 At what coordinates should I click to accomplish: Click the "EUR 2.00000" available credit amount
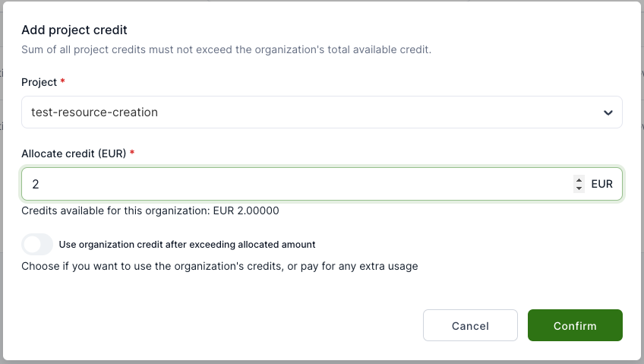click(246, 210)
